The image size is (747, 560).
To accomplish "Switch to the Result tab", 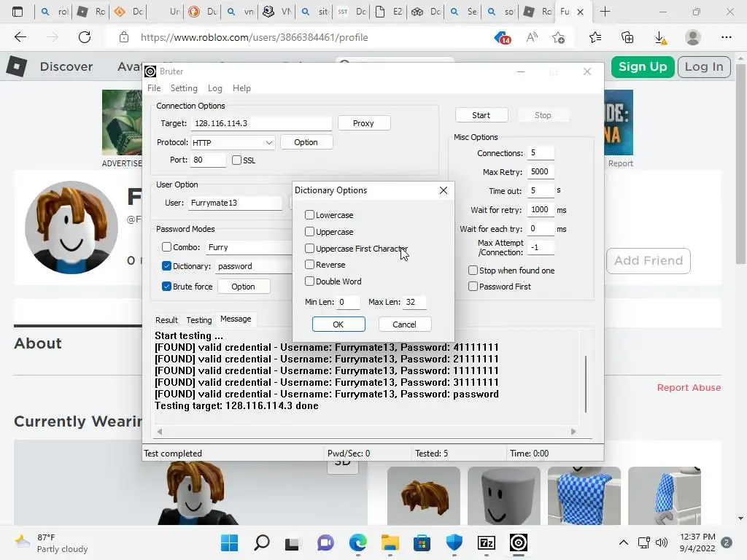I will coord(166,320).
